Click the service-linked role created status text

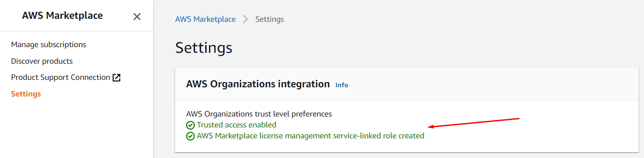click(x=310, y=136)
